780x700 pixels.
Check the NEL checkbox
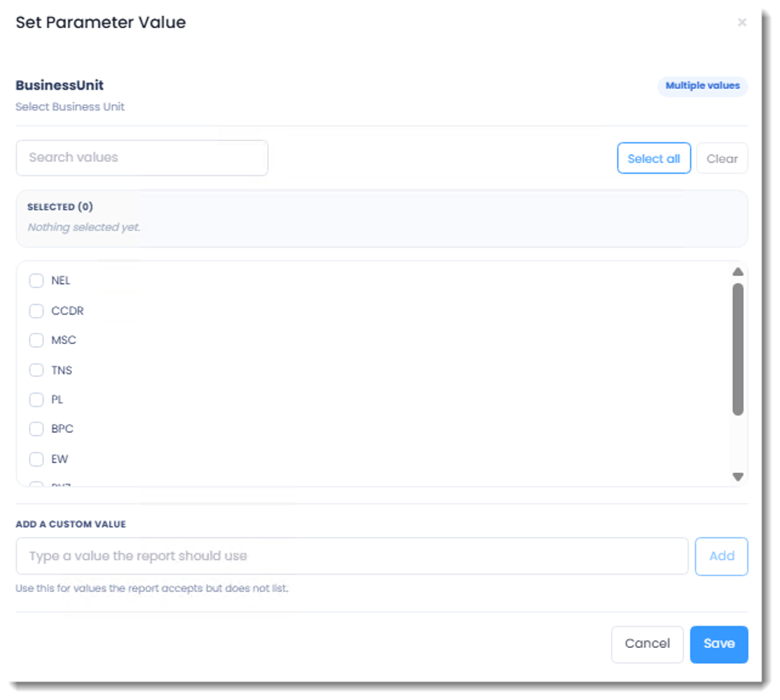[x=36, y=281]
